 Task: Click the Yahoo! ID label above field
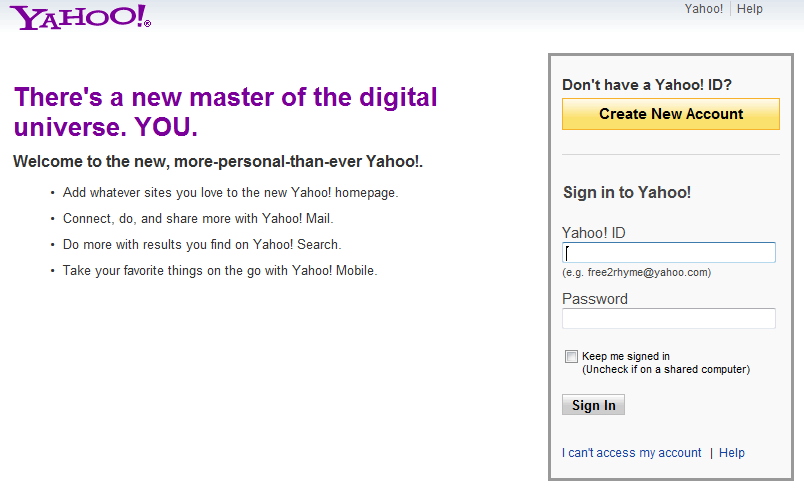point(593,233)
